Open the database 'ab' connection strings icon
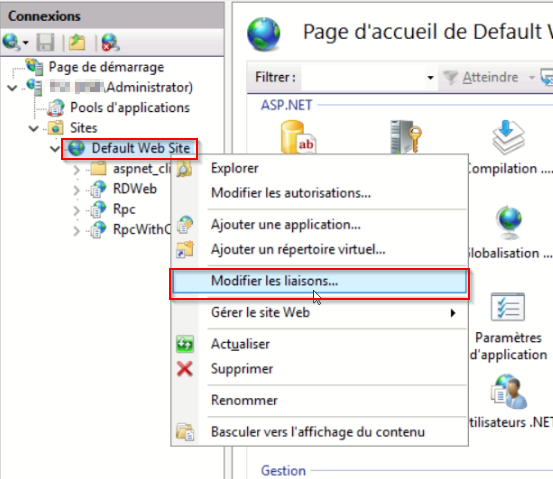553x479 pixels. pyautogui.click(x=298, y=138)
